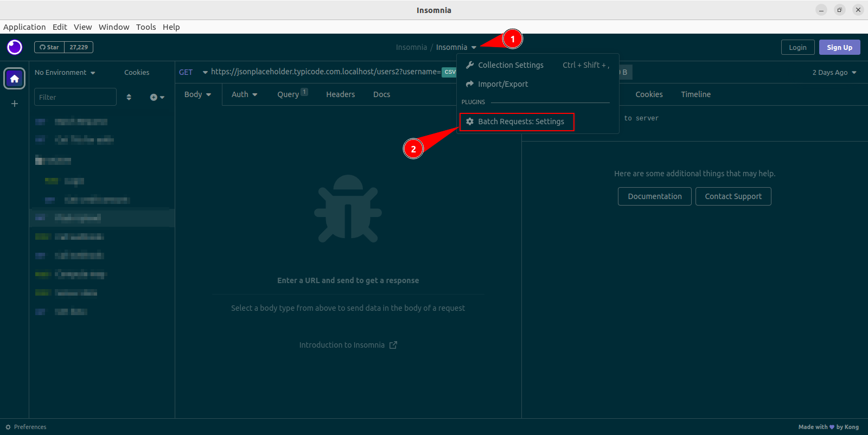Click the Contact Support button
The width and height of the screenshot is (868, 435).
(x=733, y=196)
